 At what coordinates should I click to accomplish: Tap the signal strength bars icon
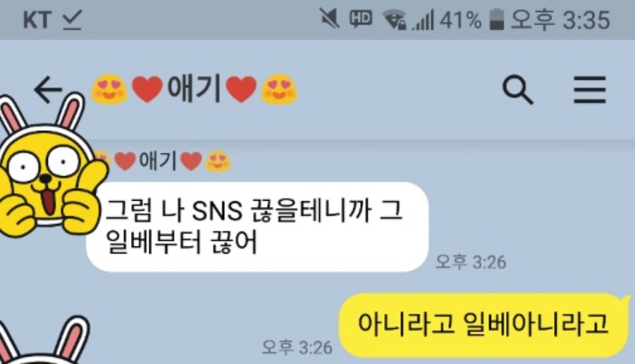point(423,20)
